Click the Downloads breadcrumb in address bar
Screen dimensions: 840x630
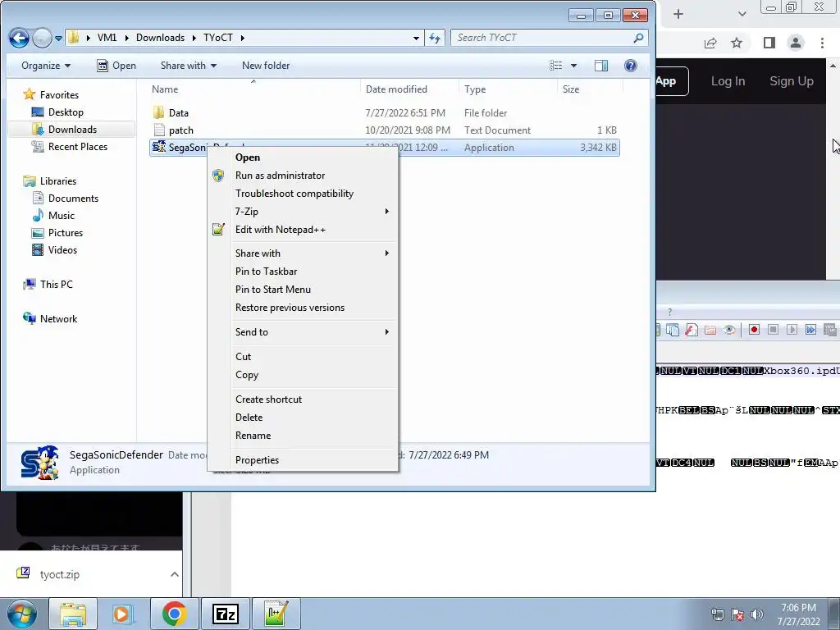point(160,38)
